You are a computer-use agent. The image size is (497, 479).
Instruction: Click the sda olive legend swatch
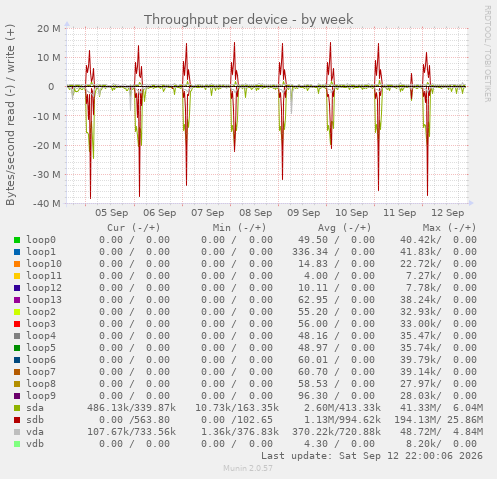pyautogui.click(x=17, y=408)
